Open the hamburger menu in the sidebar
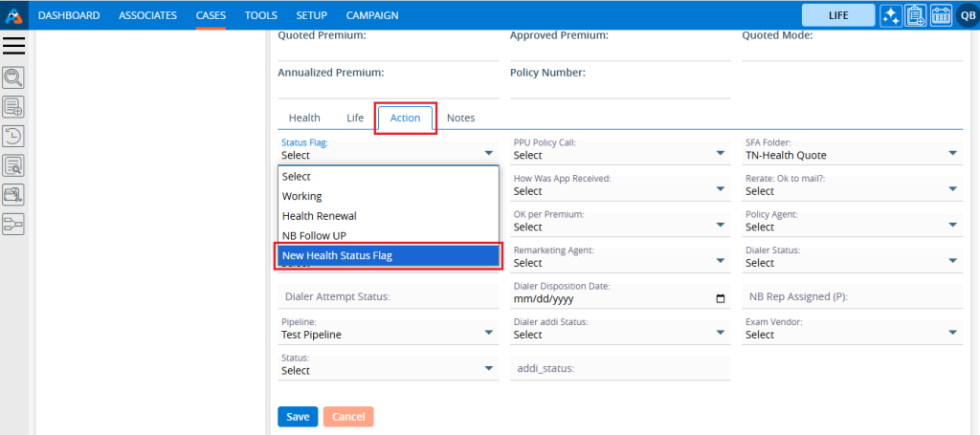 14,46
